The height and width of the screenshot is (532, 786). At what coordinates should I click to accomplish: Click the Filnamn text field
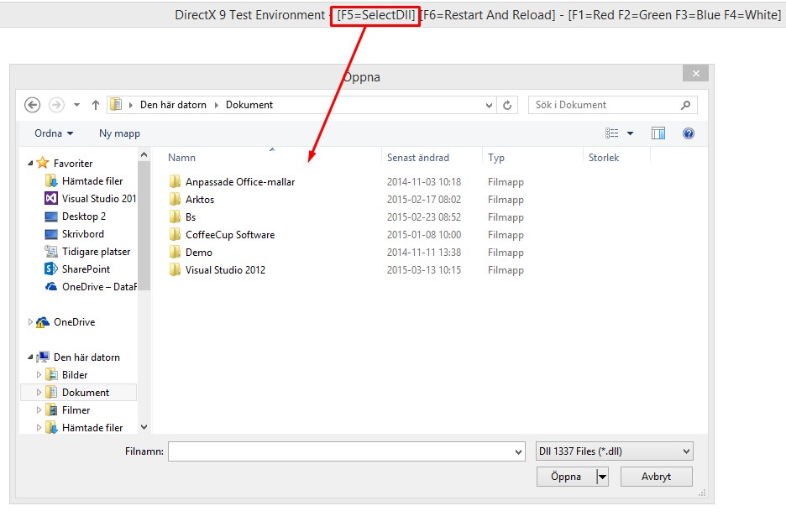tap(340, 451)
